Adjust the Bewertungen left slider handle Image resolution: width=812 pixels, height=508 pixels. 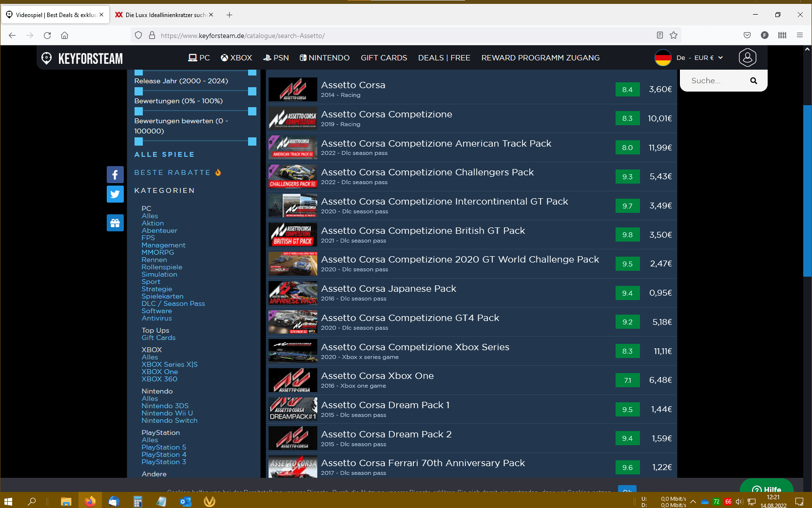click(x=138, y=112)
